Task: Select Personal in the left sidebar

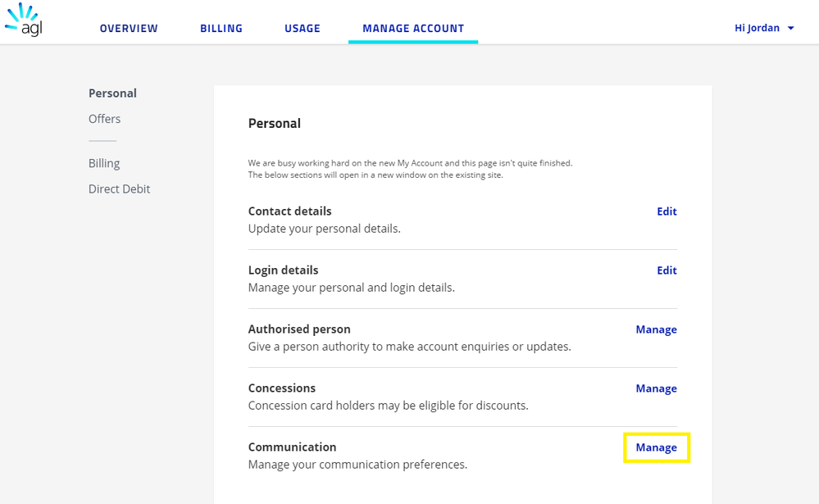Action: 112,93
